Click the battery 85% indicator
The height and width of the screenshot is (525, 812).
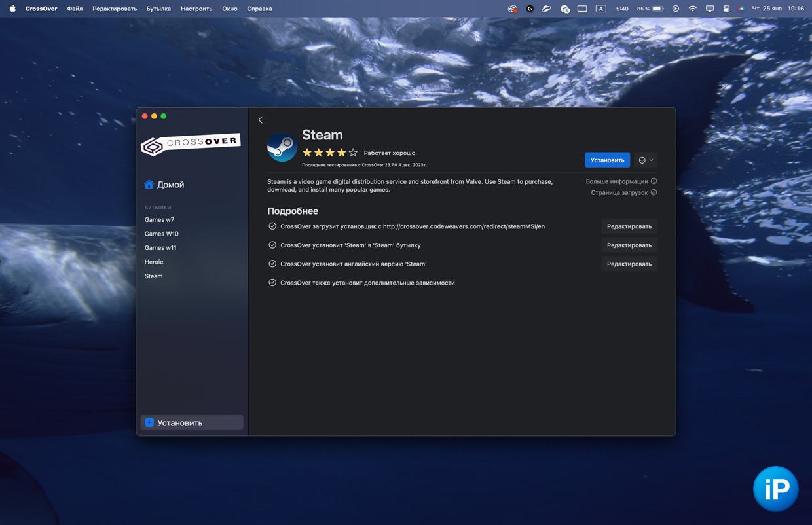(650, 9)
